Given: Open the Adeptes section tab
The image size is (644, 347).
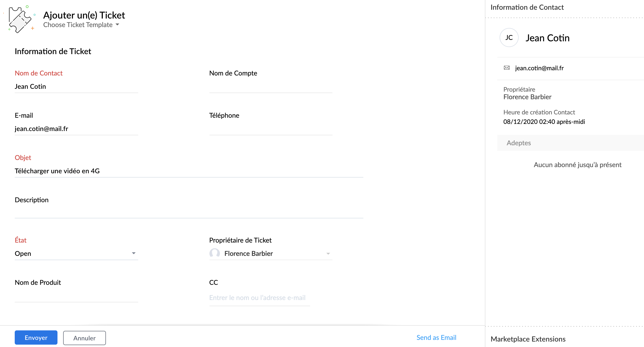Looking at the screenshot, I should pos(518,143).
